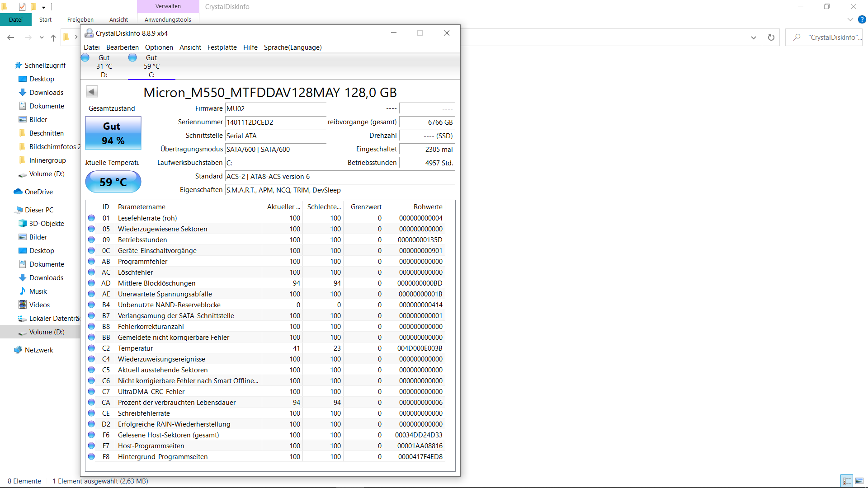
Task: Open recent locations dropdown arrow in Explorer
Action: 42,38
